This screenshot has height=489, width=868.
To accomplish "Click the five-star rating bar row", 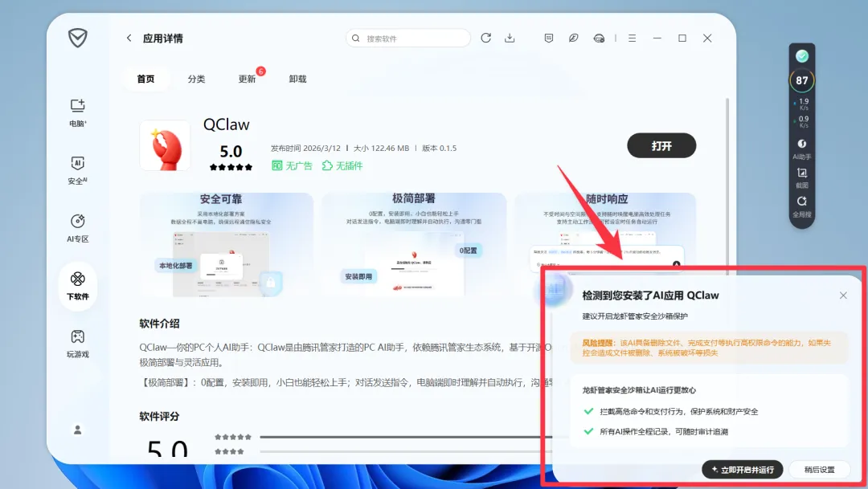I will [376, 437].
